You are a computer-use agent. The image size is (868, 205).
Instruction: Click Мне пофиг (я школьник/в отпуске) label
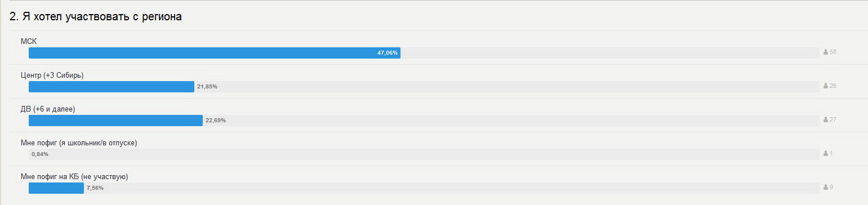[x=79, y=142]
